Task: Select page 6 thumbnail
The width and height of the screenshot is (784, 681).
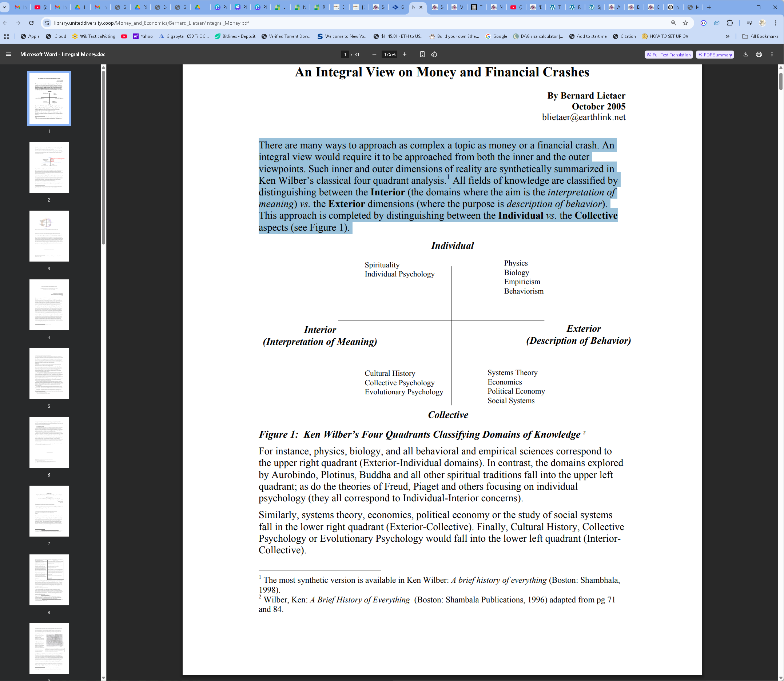Action: click(49, 442)
